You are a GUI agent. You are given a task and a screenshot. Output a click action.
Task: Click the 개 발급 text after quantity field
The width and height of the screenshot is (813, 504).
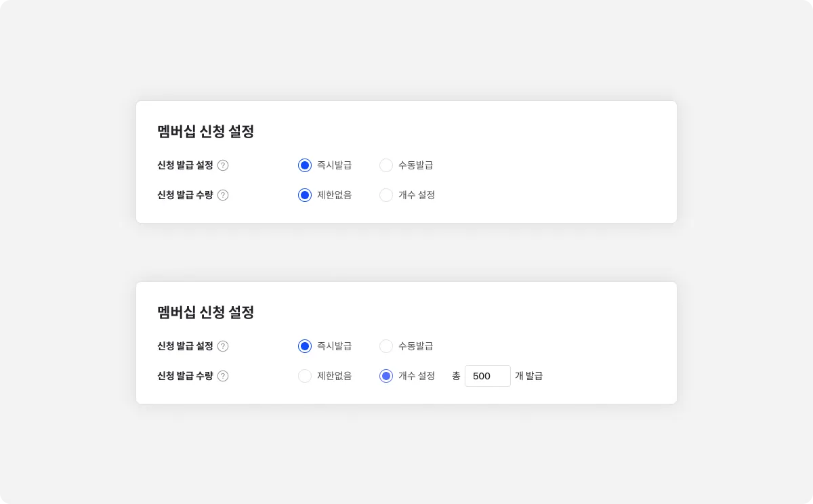[x=528, y=376]
